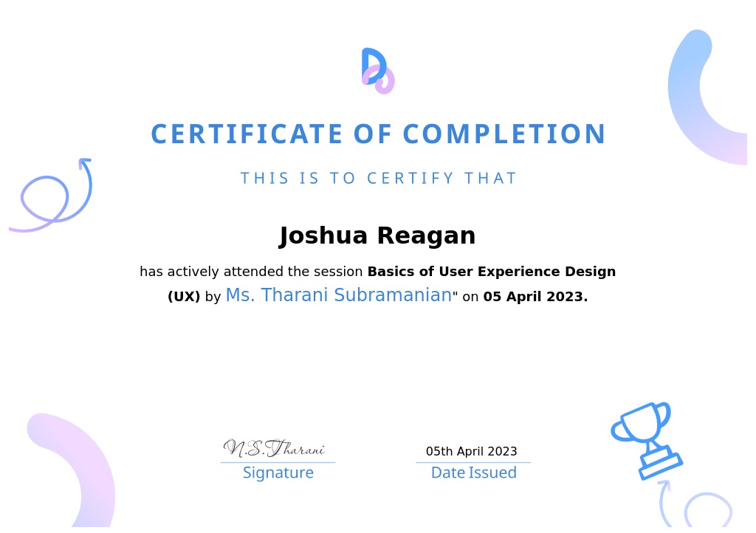Click the blue Signature label
Viewport: 756px width, 533px height.
pyautogui.click(x=278, y=473)
